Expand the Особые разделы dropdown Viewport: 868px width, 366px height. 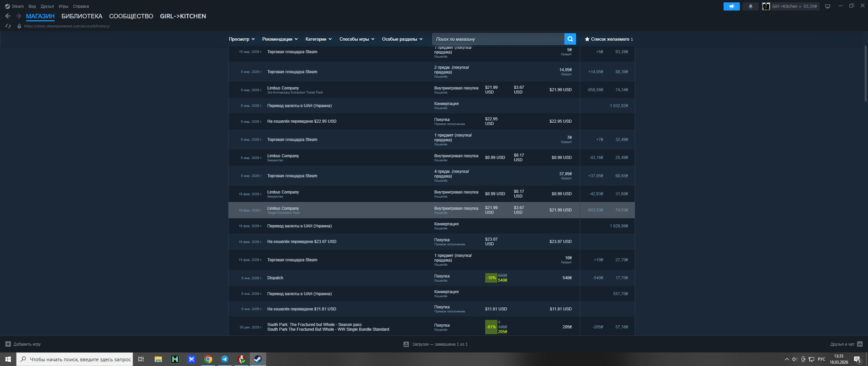402,39
